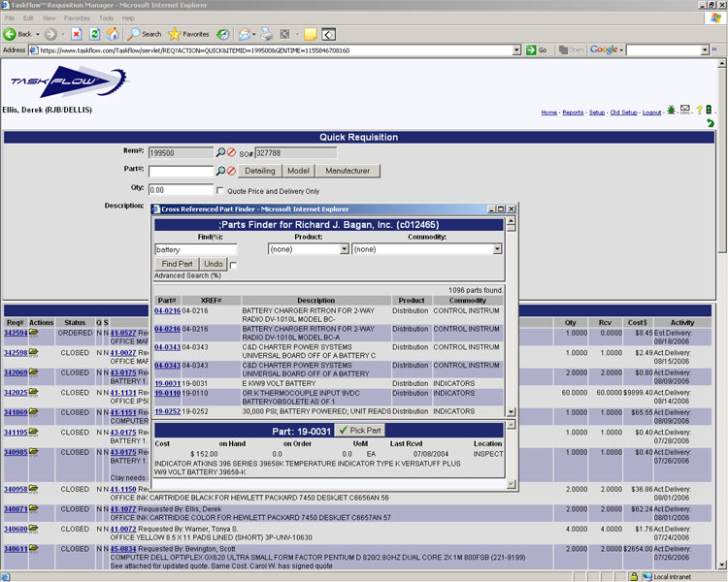Click the Undo button in Parts Finder

(214, 264)
